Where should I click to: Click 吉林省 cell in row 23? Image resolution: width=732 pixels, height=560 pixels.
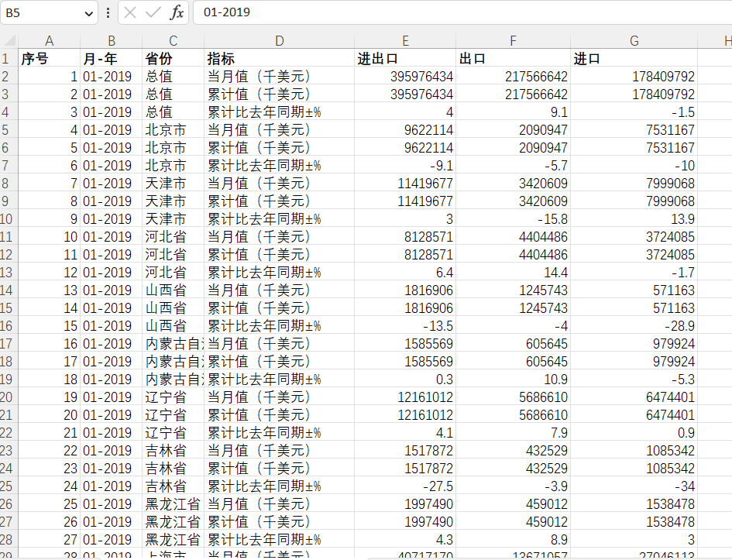(x=174, y=451)
